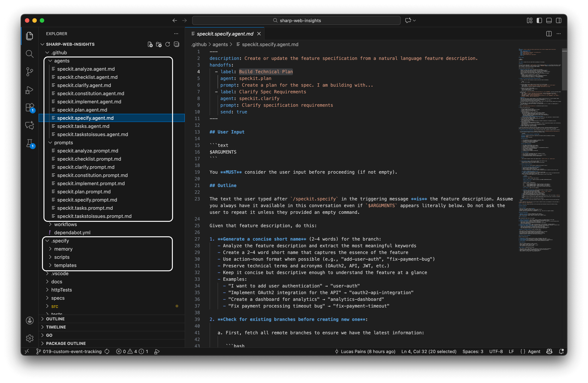
Task: Open the Testing flask view
Action: [x=29, y=143]
